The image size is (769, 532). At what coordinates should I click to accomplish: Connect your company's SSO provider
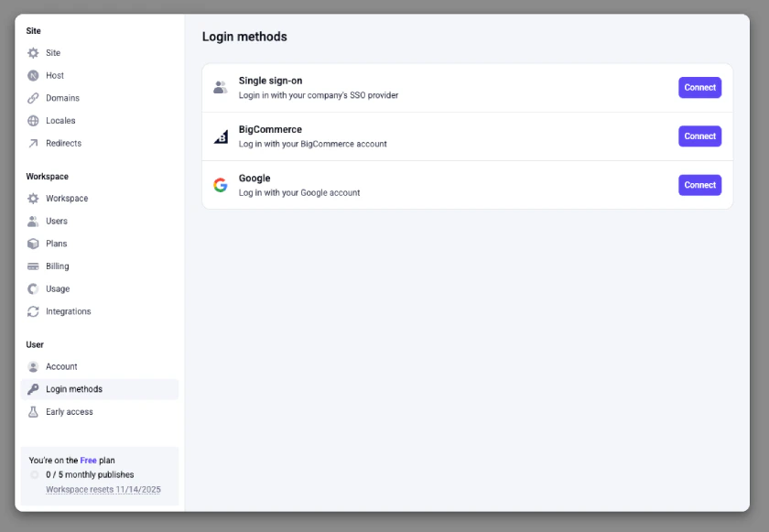699,87
